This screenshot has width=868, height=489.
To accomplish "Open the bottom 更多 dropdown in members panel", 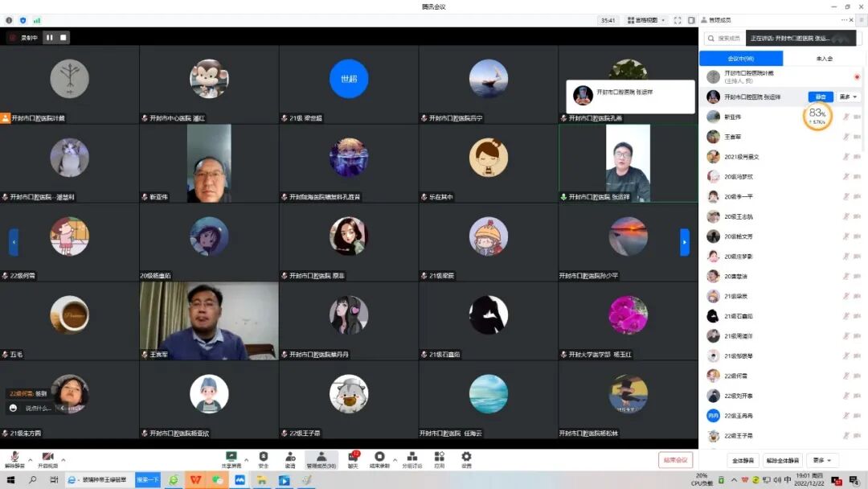I will pyautogui.click(x=822, y=460).
